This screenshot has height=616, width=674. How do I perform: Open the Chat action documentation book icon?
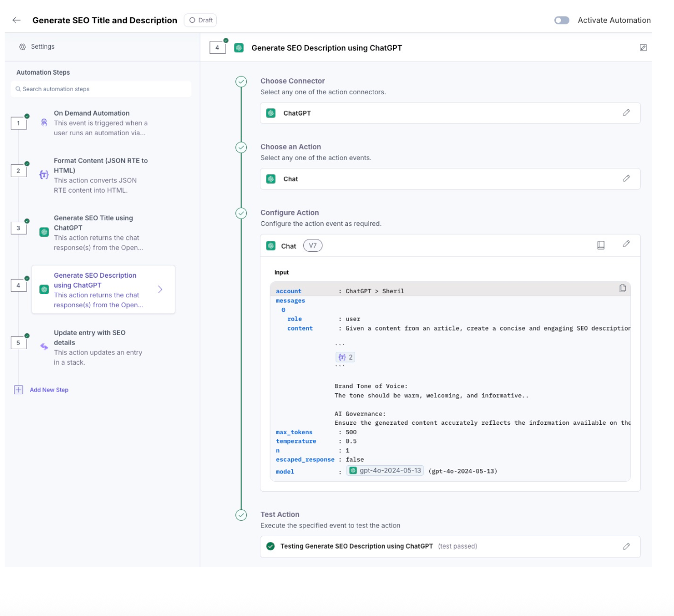point(601,245)
